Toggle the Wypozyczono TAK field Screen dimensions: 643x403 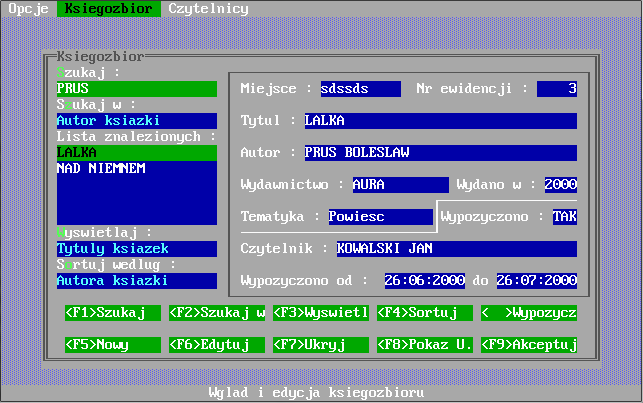pyautogui.click(x=564, y=216)
